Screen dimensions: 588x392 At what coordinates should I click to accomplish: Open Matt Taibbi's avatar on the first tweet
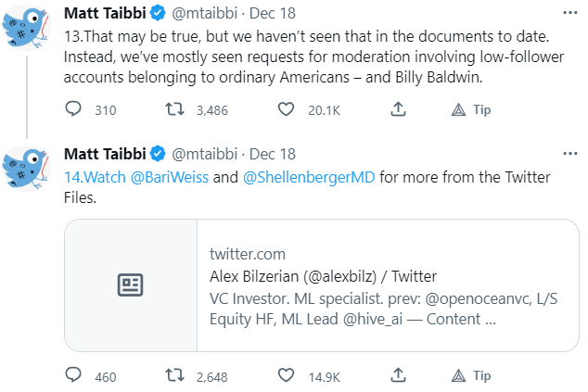(26, 26)
